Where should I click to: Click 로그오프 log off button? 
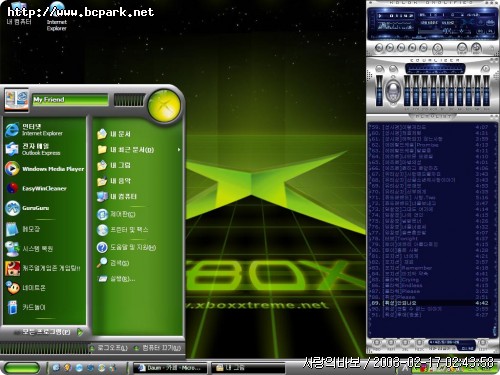click(109, 348)
